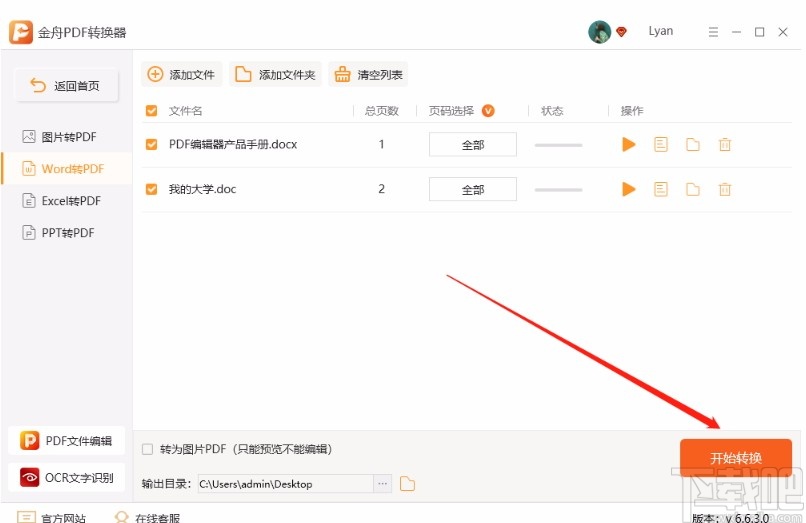Screen dimensions: 806x523
Task: Toggle the select-all checkbox beside 文件名
Action: tap(151, 111)
